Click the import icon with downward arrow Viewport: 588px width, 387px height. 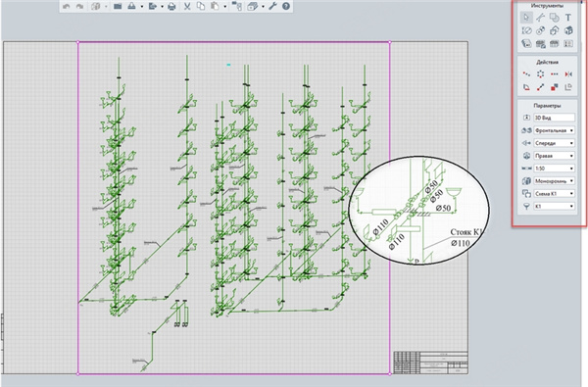coord(131,7)
